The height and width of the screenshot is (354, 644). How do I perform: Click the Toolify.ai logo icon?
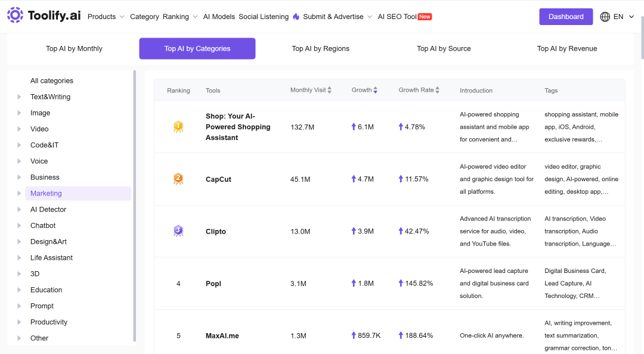15,15
